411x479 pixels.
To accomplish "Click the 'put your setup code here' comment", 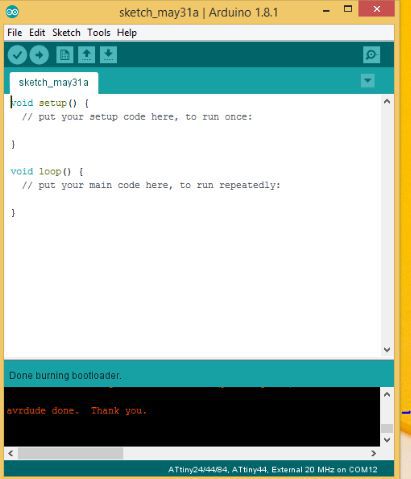I will (x=137, y=117).
